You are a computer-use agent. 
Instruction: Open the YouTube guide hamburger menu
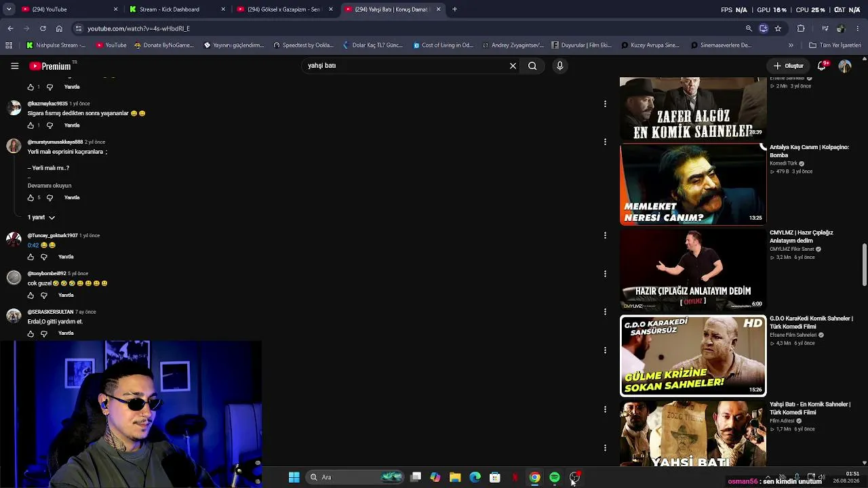14,66
